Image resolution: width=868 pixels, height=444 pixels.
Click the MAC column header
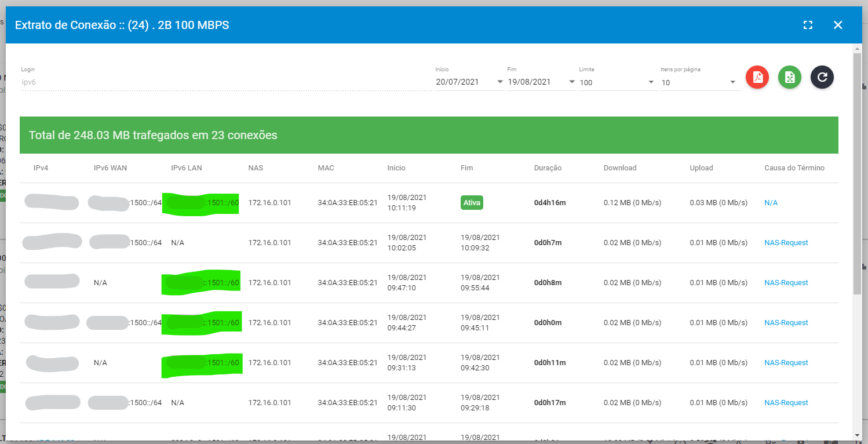[x=326, y=168]
